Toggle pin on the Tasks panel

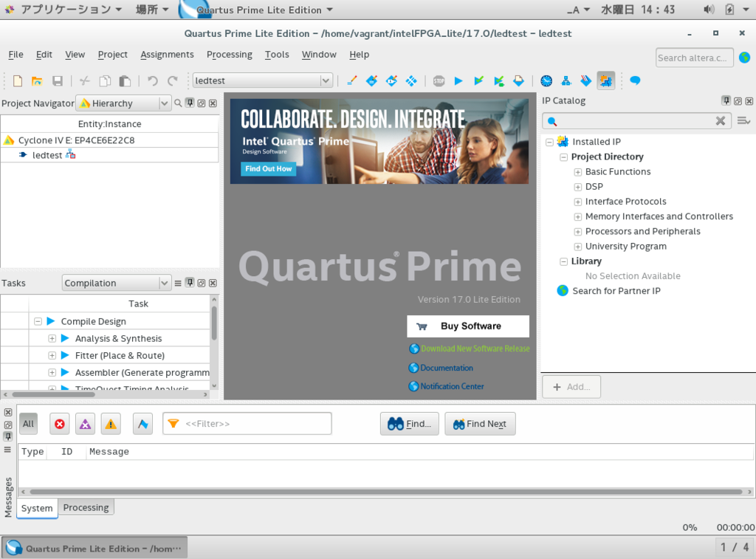click(190, 283)
